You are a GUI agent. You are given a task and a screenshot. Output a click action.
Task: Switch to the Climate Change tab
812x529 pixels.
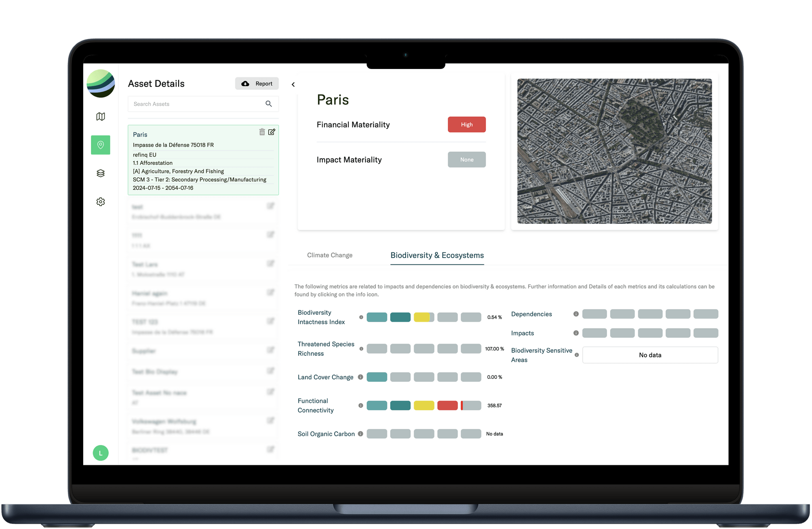click(x=330, y=255)
